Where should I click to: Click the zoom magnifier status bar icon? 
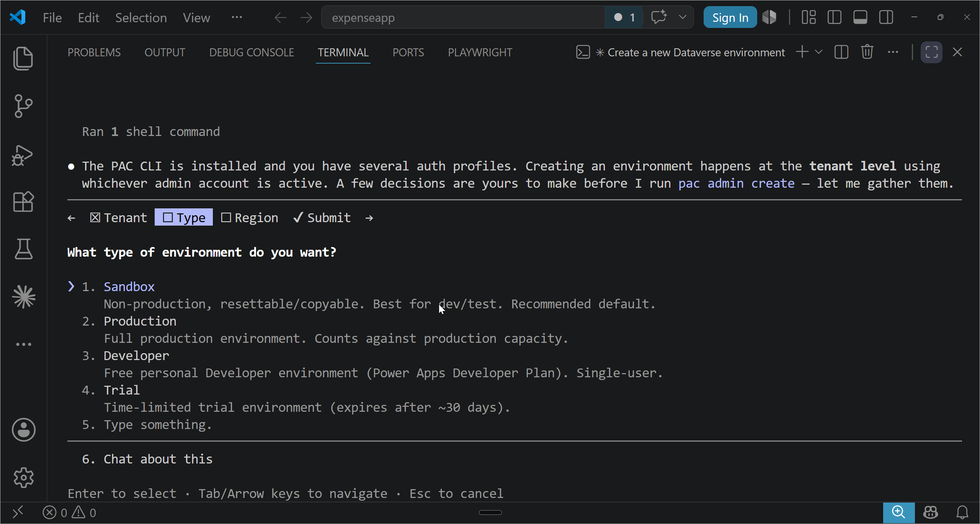click(898, 513)
